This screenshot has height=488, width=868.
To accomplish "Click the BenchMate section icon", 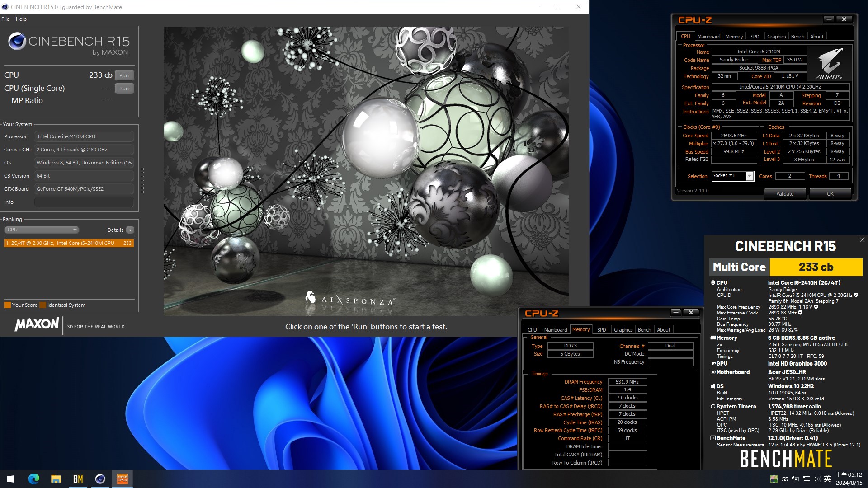I will pos(713,438).
